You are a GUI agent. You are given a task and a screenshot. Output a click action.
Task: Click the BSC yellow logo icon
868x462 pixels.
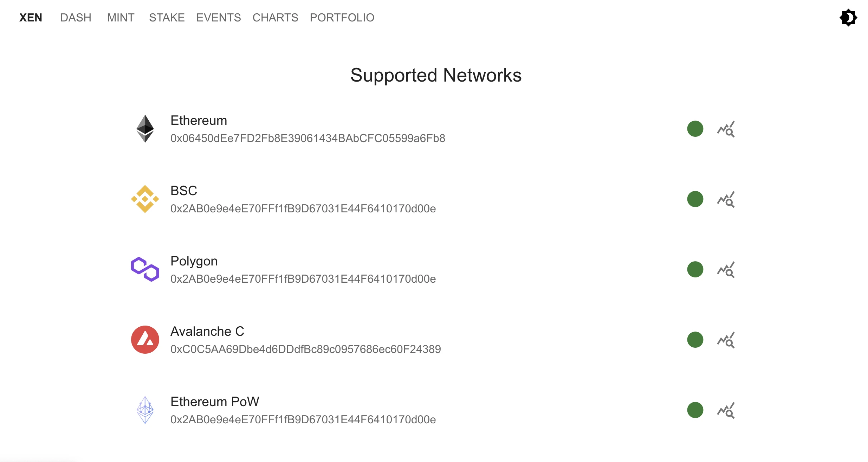[x=145, y=199]
